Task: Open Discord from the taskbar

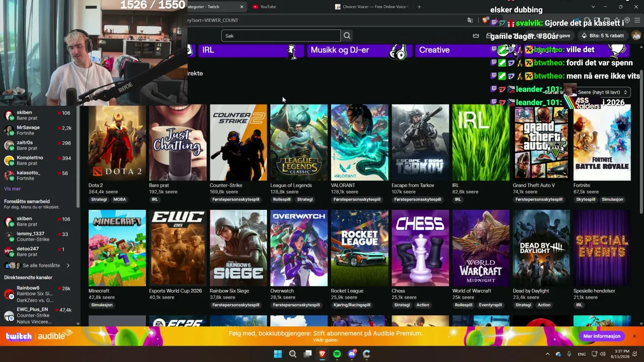Action: pyautogui.click(x=352, y=354)
